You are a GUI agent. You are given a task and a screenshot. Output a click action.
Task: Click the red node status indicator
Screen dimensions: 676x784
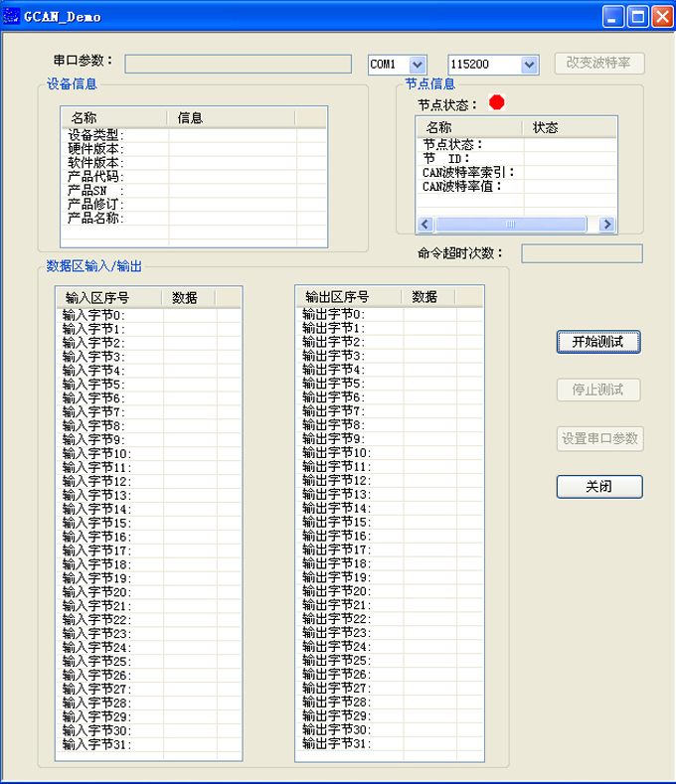[x=497, y=102]
